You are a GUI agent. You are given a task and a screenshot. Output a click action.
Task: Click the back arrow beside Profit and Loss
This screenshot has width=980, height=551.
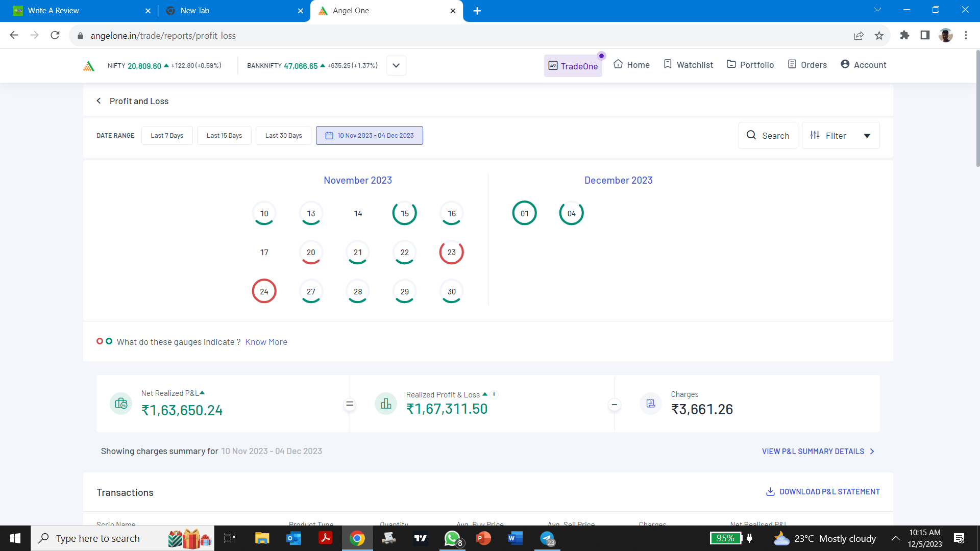tap(99, 101)
